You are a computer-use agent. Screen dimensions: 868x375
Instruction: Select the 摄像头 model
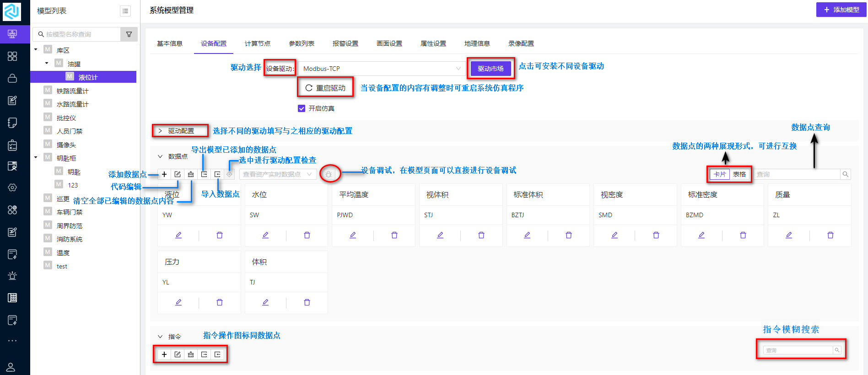tap(66, 145)
